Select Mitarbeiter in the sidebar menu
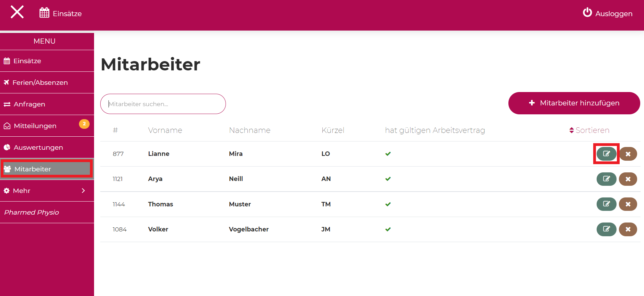Viewport: 644px width, 296px height. 33,169
